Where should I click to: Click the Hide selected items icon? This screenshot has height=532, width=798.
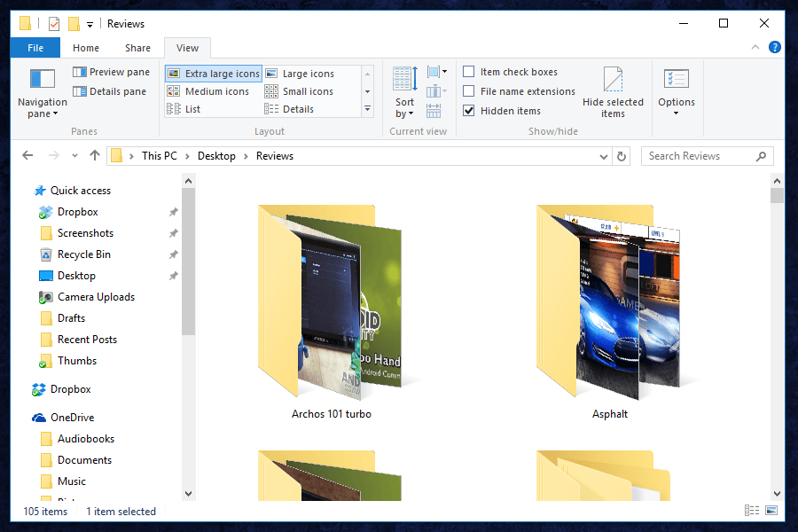point(613,91)
